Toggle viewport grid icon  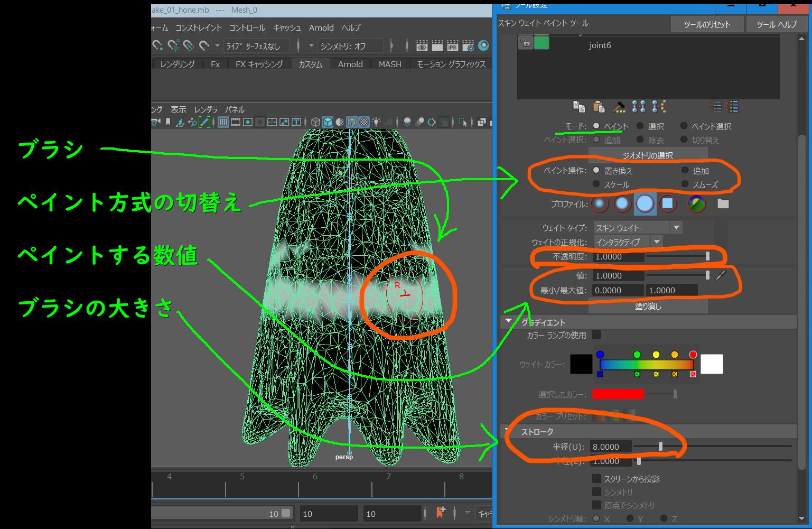coord(223,122)
